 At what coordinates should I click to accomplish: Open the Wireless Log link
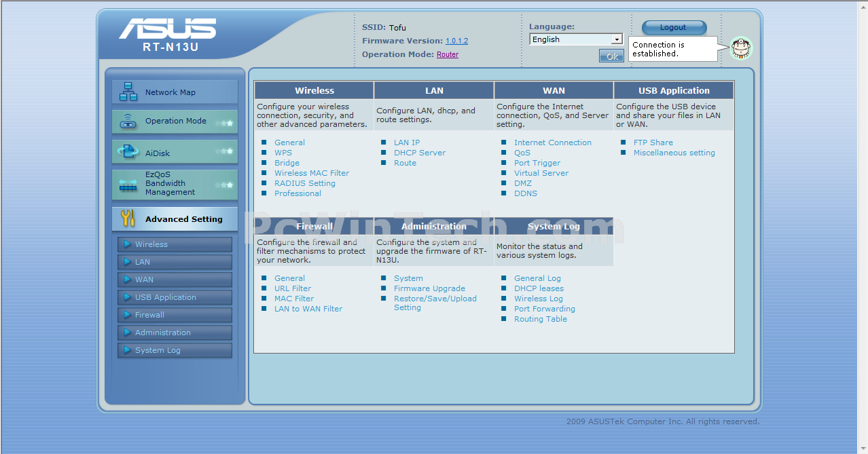pyautogui.click(x=539, y=299)
